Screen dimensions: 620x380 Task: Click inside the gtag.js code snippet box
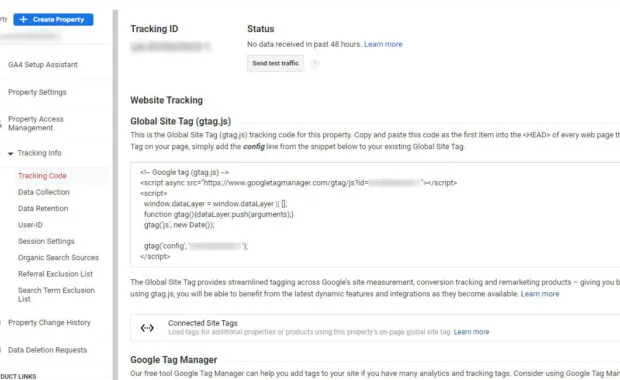[375, 214]
